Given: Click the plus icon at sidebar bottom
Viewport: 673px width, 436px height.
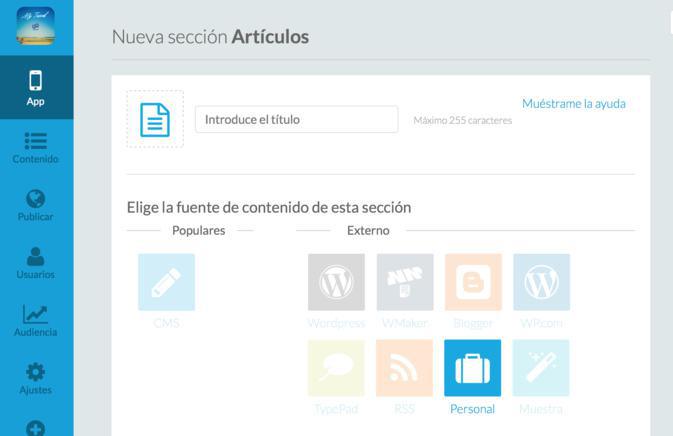Looking at the screenshot, I should pos(36,428).
